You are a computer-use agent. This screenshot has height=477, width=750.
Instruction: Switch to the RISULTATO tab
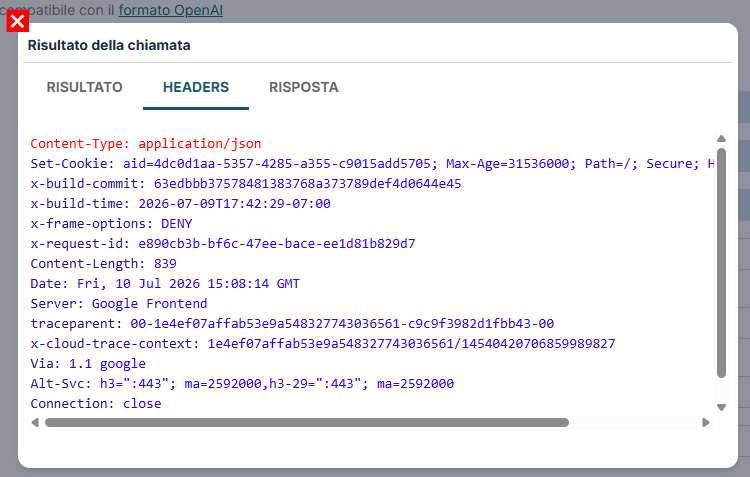click(x=85, y=87)
